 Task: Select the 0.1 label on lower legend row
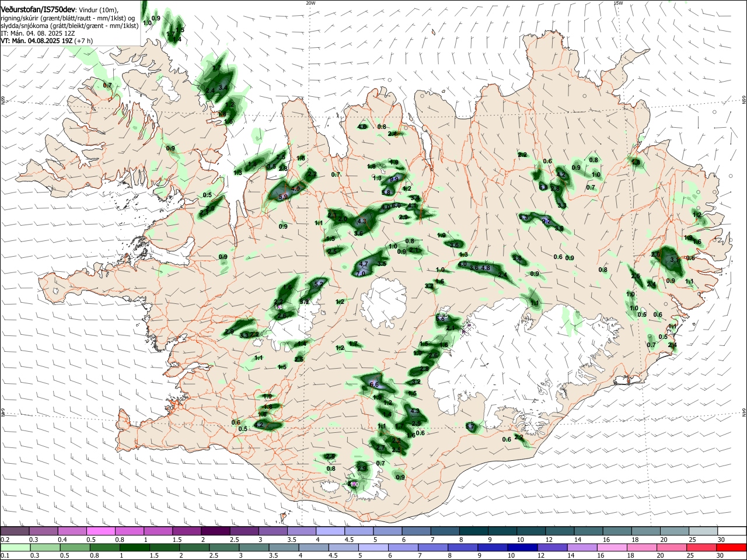pos(5,556)
